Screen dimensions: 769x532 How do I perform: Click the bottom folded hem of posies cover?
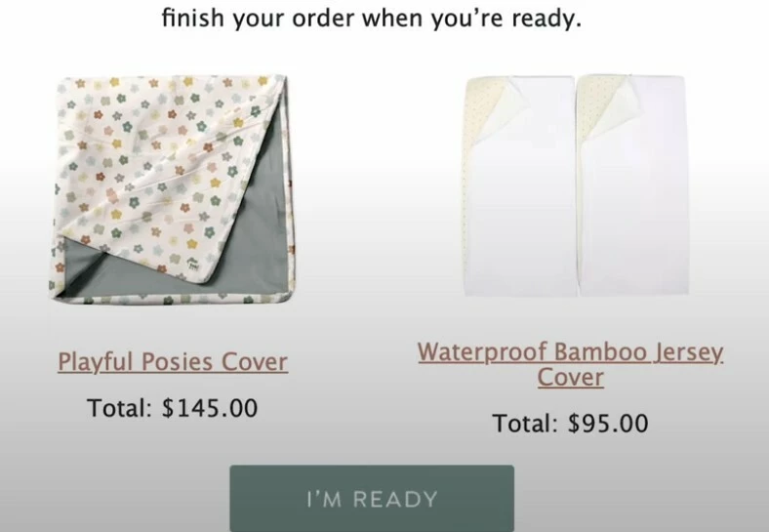click(x=174, y=298)
